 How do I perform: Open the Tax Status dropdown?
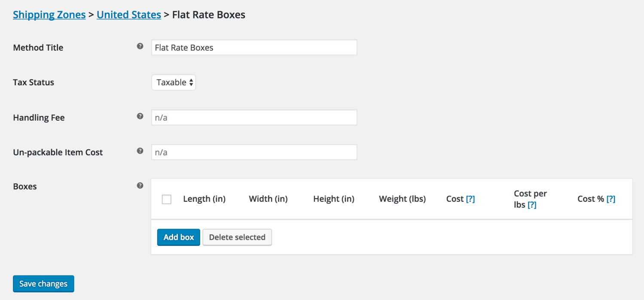point(174,82)
